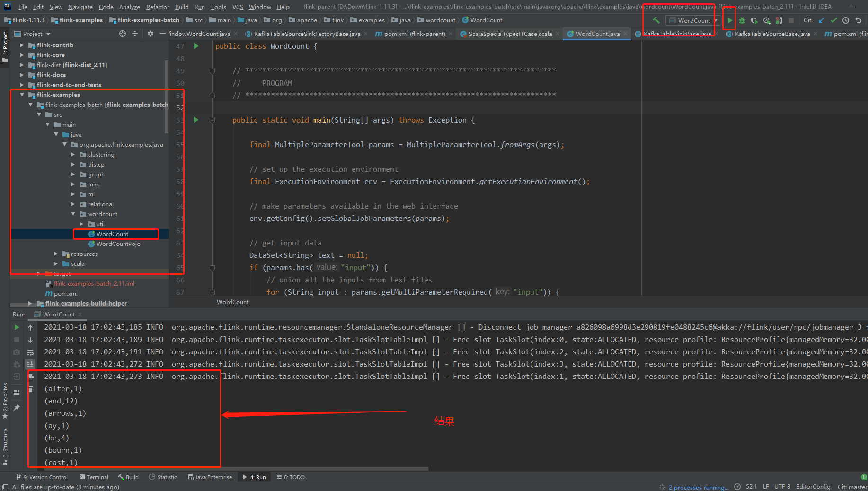
Task: Toggle soft-wrap in the Run console
Action: coord(30,352)
